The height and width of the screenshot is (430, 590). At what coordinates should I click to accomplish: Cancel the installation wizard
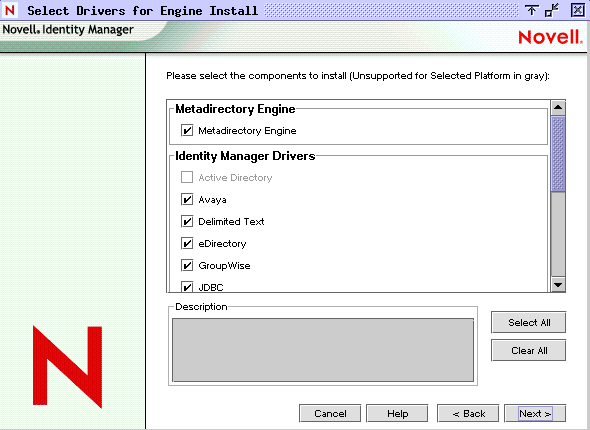click(330, 413)
